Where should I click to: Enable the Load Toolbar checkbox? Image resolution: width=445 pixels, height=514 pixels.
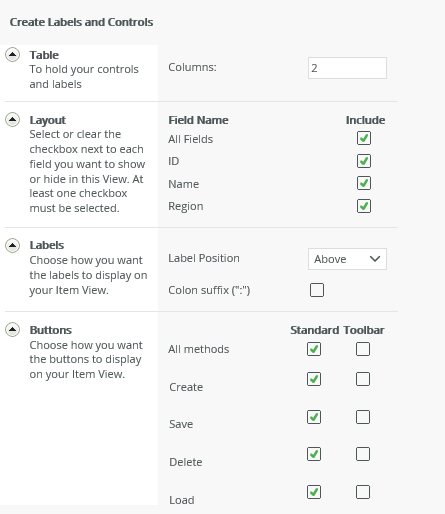pos(363,492)
